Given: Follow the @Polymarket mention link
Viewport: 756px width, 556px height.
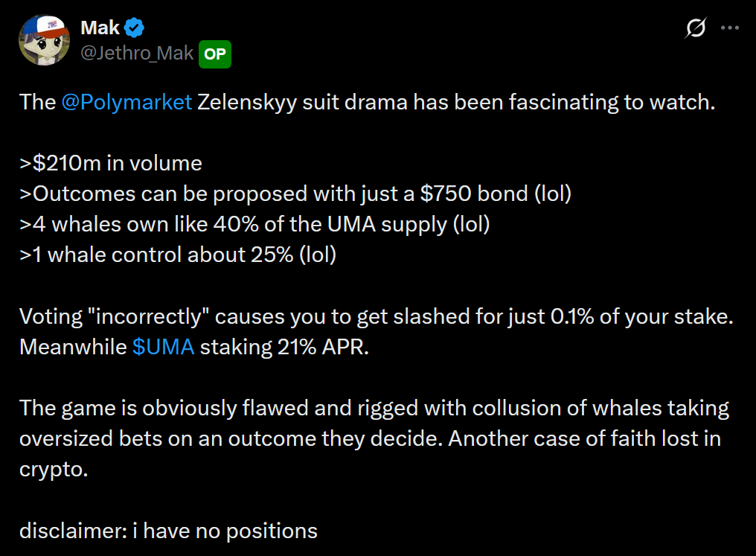Looking at the screenshot, I should click(x=127, y=102).
